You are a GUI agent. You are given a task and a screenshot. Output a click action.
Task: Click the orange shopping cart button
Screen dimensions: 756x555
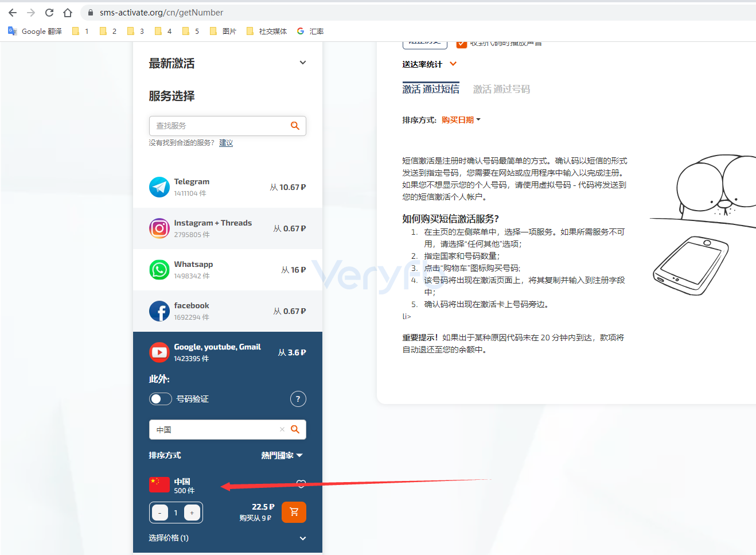[294, 512]
